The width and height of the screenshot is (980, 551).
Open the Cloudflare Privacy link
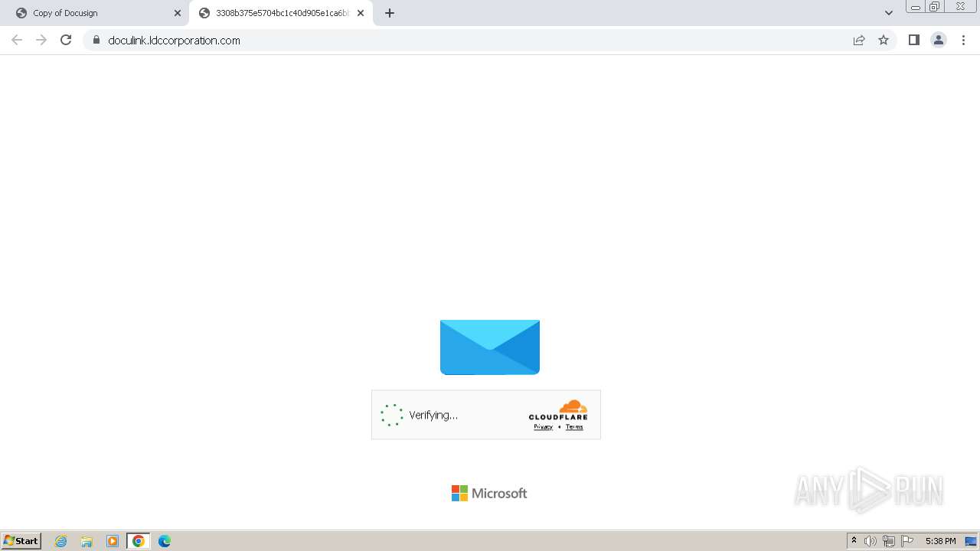543,427
